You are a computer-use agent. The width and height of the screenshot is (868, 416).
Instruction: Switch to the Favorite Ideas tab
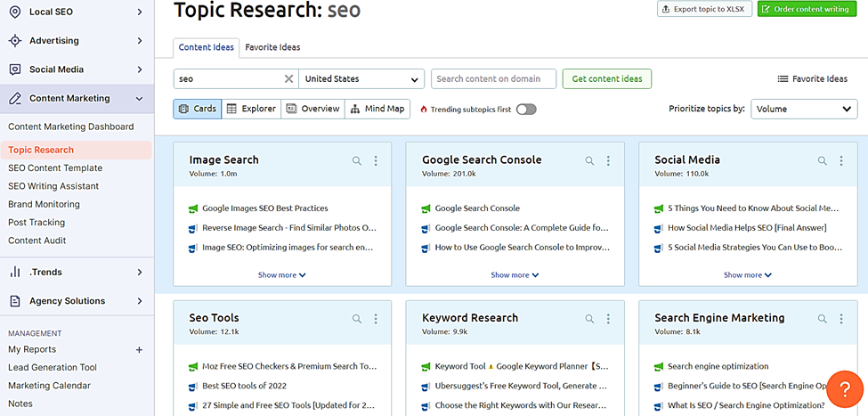(273, 47)
